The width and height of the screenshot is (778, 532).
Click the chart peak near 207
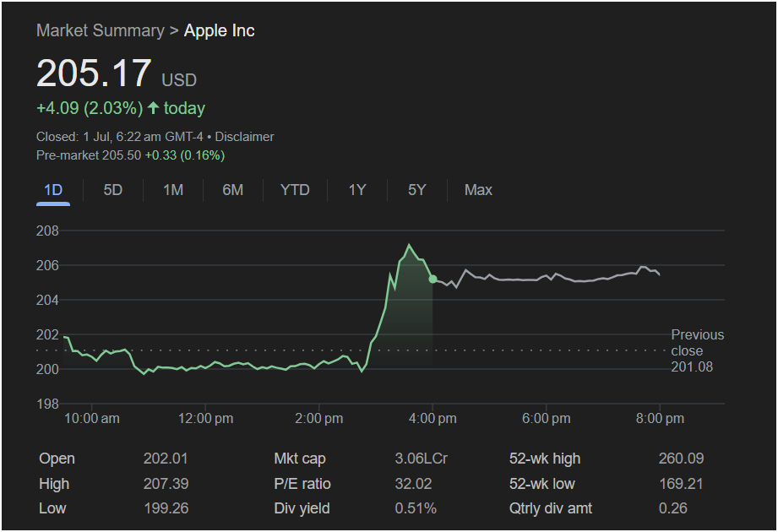click(x=409, y=245)
